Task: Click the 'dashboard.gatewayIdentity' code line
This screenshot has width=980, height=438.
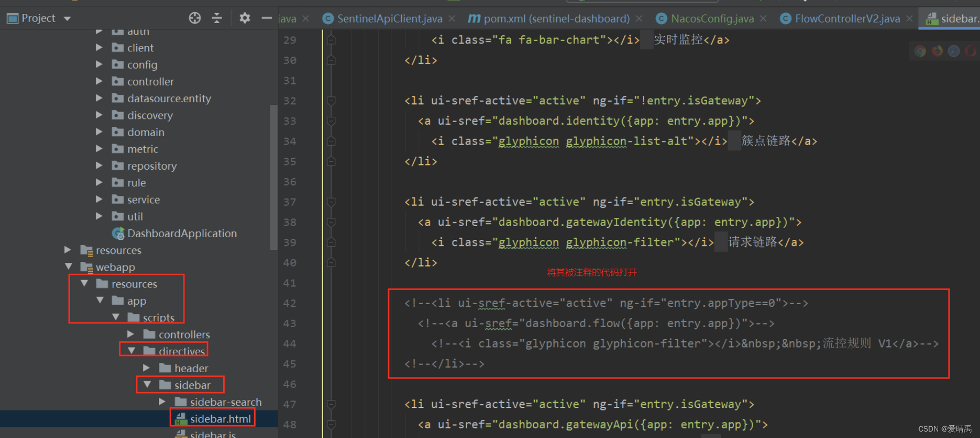Action: pos(610,222)
